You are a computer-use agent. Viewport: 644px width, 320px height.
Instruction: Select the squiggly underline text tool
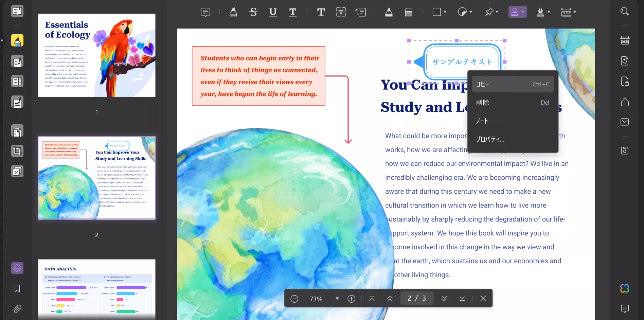[293, 12]
